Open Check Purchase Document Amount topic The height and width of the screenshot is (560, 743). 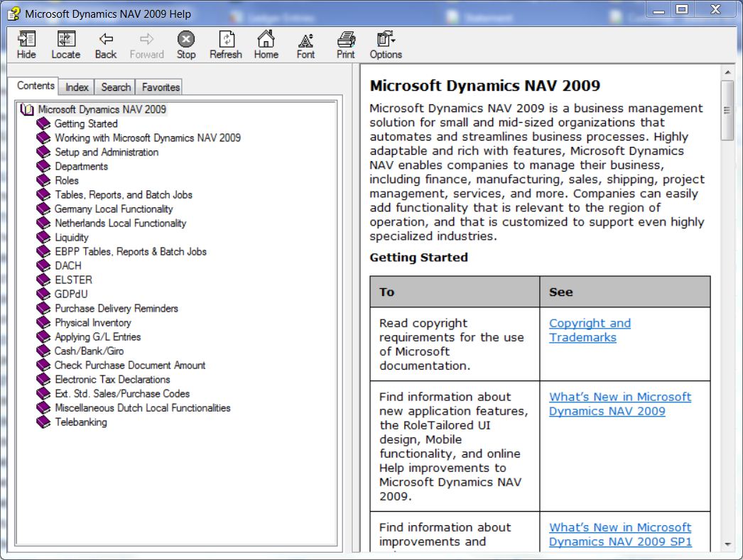[130, 366]
